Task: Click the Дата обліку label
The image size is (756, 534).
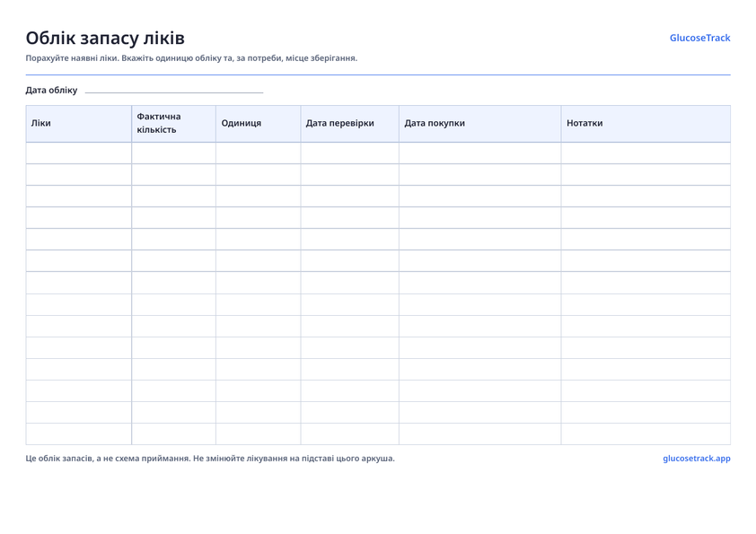Action: [x=51, y=90]
